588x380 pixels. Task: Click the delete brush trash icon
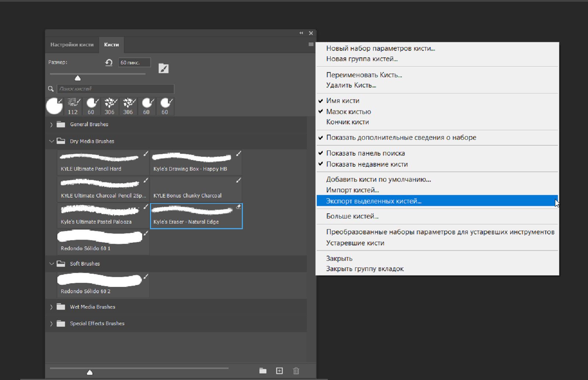(x=296, y=371)
